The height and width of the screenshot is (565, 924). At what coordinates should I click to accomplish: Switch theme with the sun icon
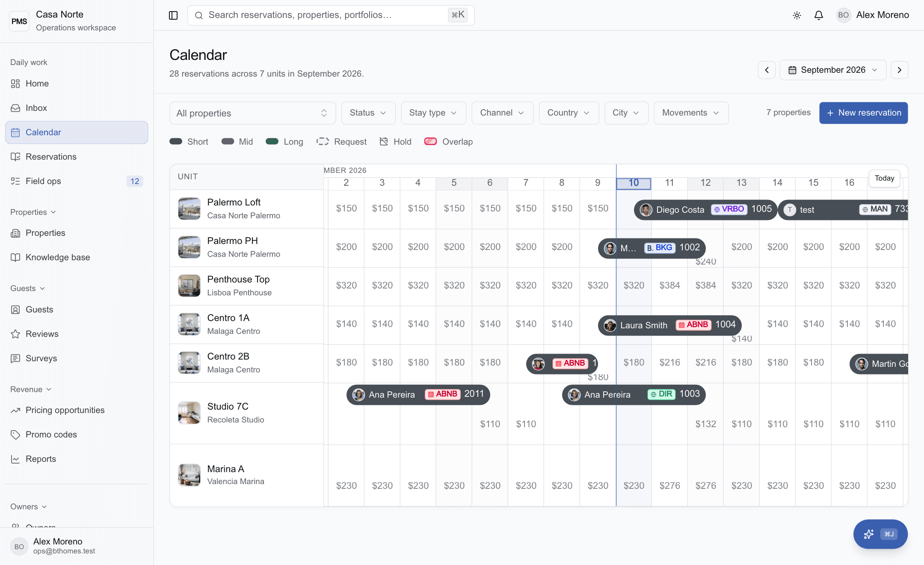797,15
